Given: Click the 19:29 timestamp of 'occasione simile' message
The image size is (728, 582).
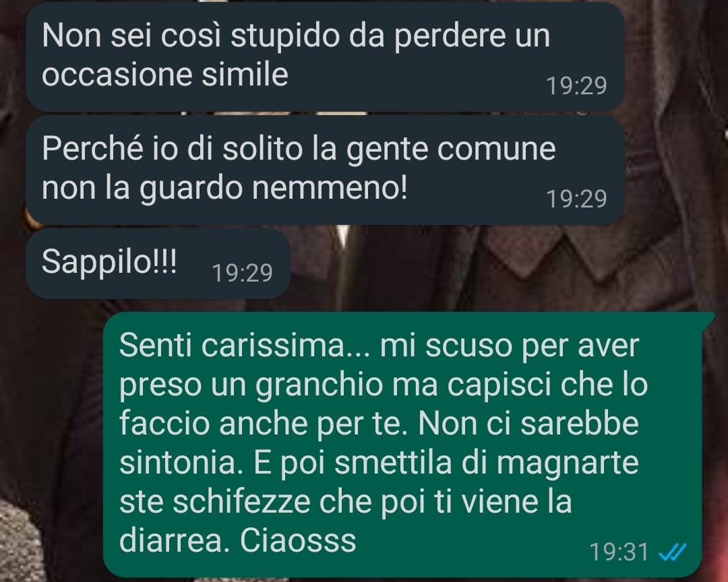Looking at the screenshot, I should (576, 86).
